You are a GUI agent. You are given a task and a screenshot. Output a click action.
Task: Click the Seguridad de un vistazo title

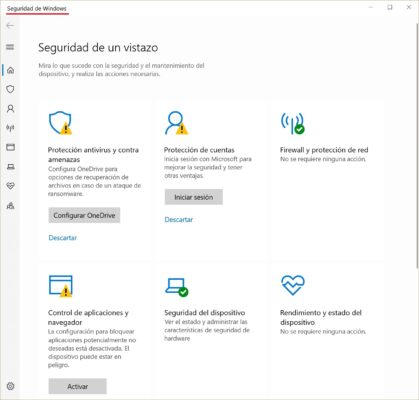click(98, 47)
